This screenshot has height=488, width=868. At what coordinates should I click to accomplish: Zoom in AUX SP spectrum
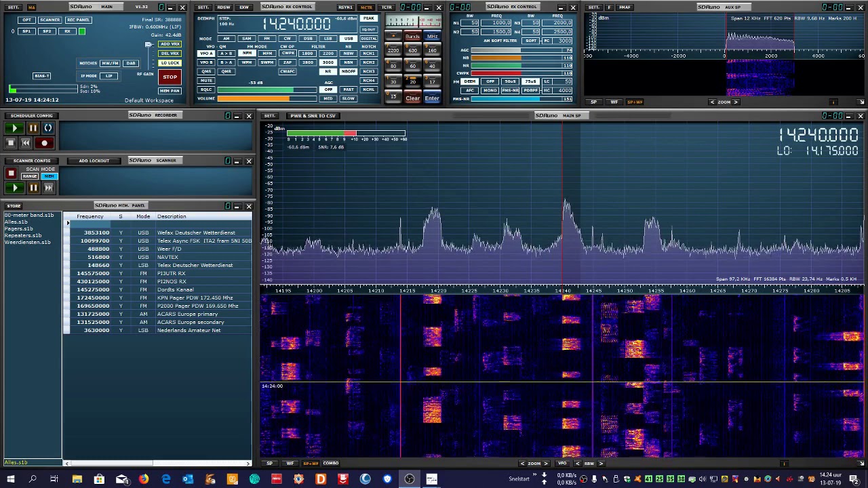(x=736, y=102)
